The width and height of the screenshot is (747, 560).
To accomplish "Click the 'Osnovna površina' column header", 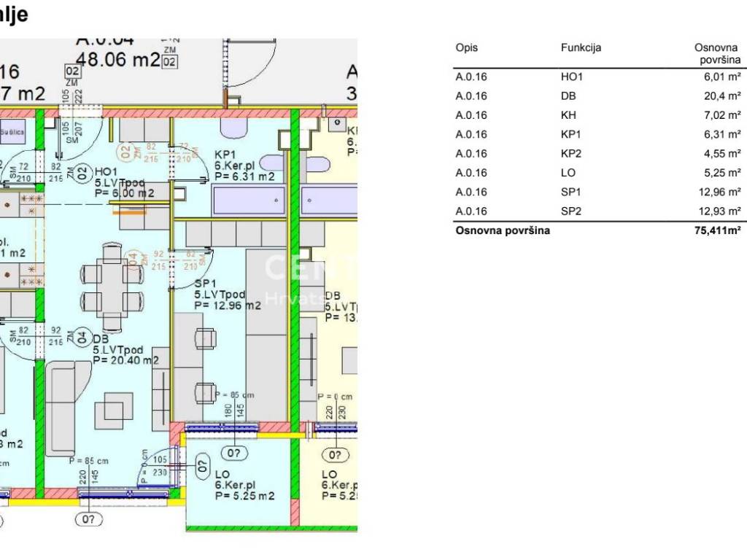I will point(717,54).
